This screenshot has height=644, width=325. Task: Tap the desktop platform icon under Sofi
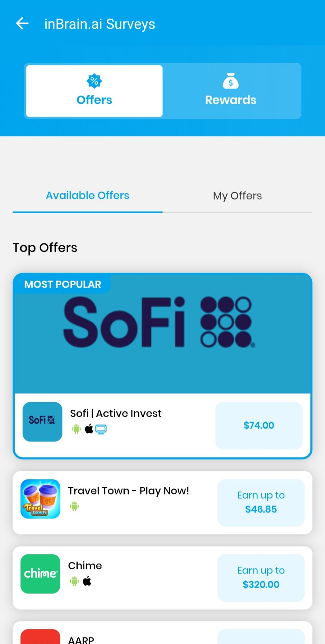(101, 429)
